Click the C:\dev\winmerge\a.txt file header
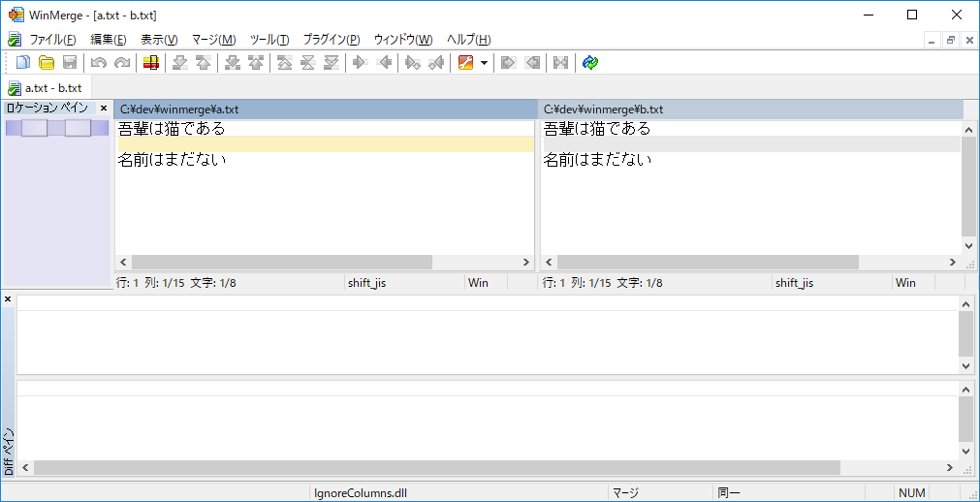 point(326,110)
